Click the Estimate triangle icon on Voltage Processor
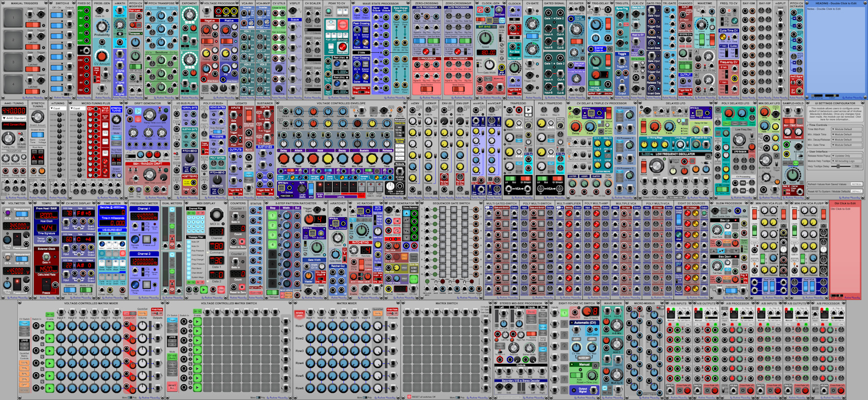This screenshot has width=868, height=400. tap(205, 88)
